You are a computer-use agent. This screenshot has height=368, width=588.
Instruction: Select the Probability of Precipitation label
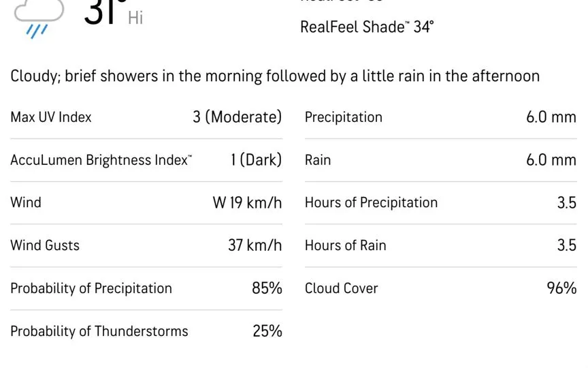pos(91,288)
